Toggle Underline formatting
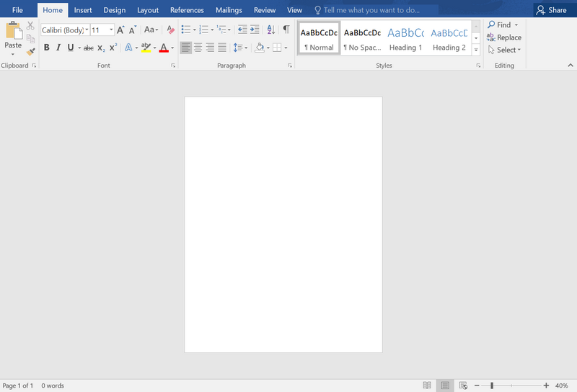Image resolution: width=577 pixels, height=392 pixels. click(x=70, y=48)
